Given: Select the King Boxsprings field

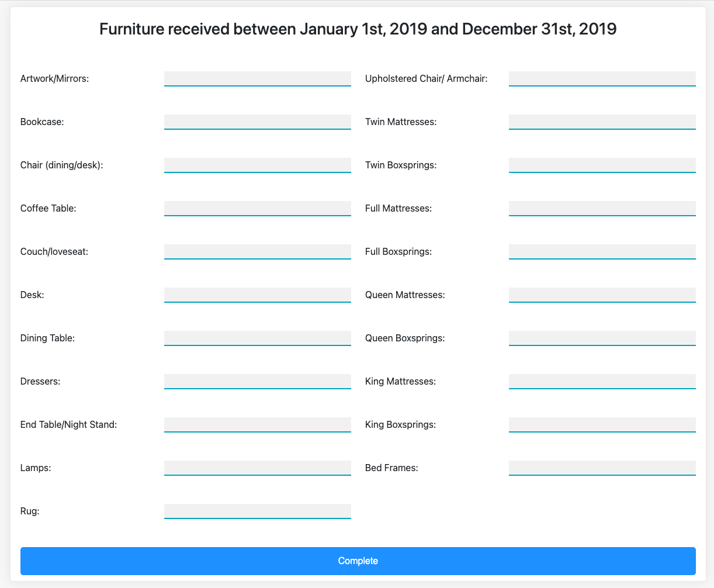Looking at the screenshot, I should (602, 425).
